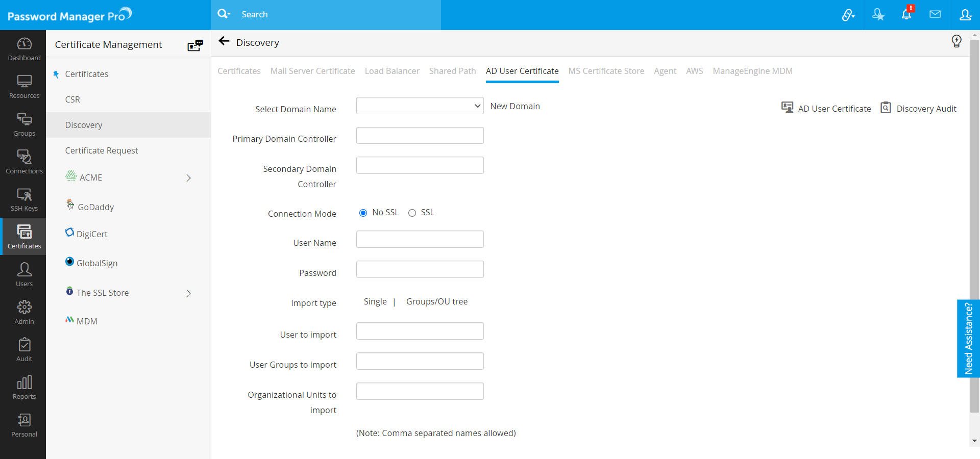This screenshot has width=980, height=459.
Task: Select the No SSL radio button
Action: coord(363,213)
